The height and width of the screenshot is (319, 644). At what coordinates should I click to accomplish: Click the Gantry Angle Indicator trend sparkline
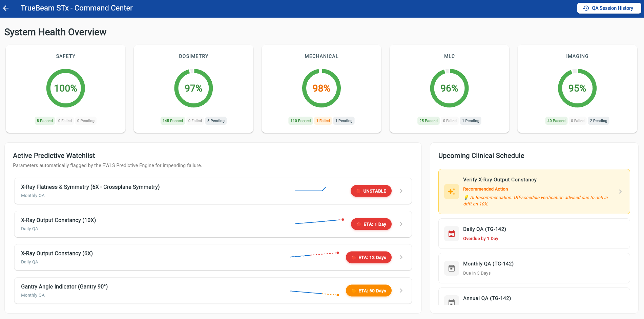(x=315, y=293)
